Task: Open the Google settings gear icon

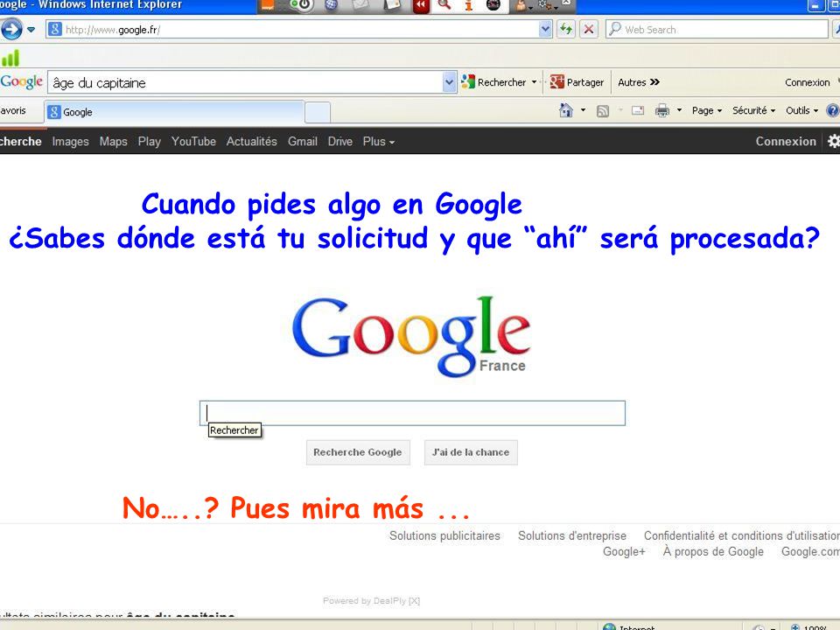Action: pos(834,142)
